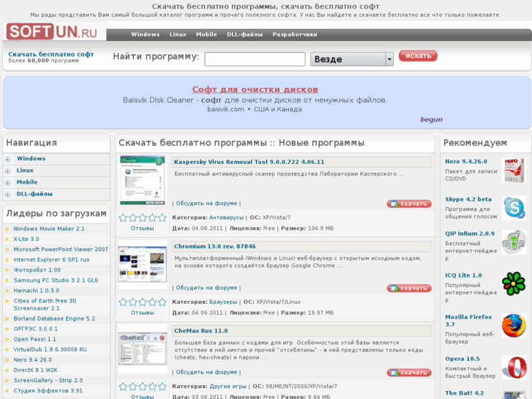Rate CheMax Rus with the first star
532x399 pixels.
coord(123,386)
